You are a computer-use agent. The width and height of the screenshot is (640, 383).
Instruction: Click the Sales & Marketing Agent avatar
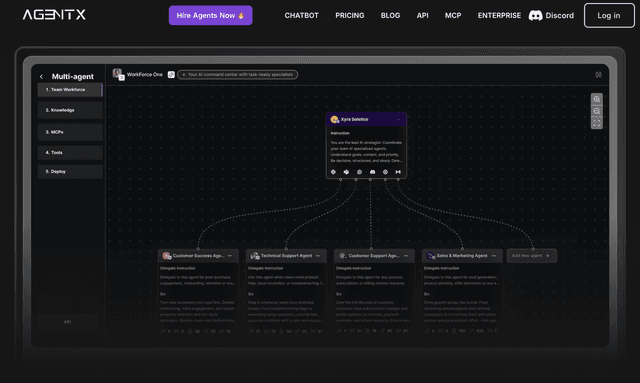[431, 256]
